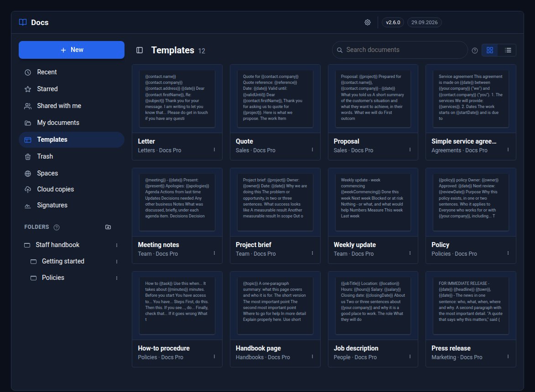Open the Project brief template preview
Viewport: 535px width, 392px height.
(x=275, y=202)
